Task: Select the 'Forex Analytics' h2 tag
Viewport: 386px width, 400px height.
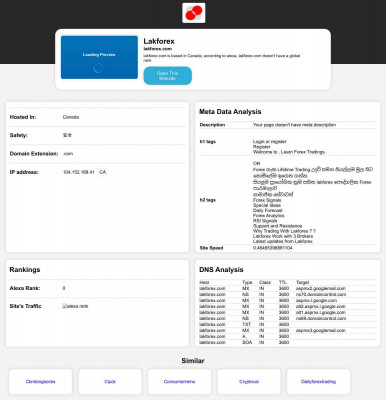Action: tap(269, 216)
